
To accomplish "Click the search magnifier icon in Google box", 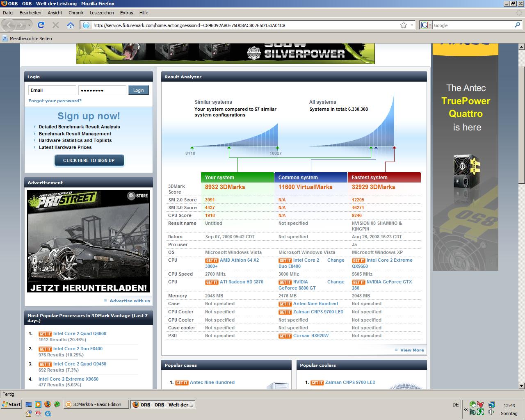I will click(517, 25).
